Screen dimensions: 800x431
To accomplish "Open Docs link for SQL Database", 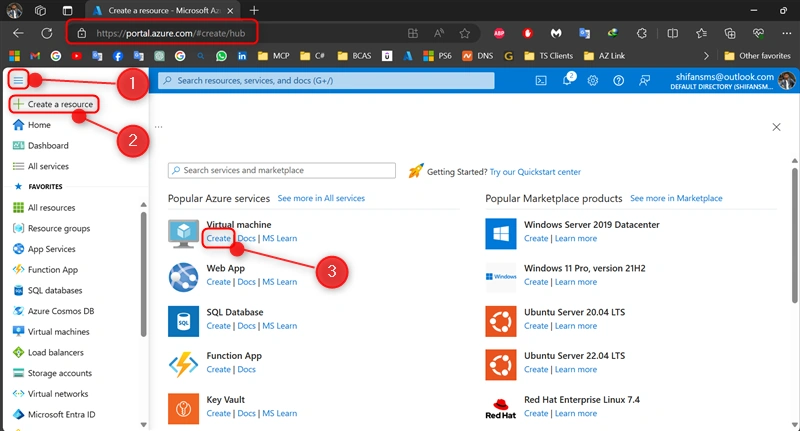I will (x=246, y=326).
